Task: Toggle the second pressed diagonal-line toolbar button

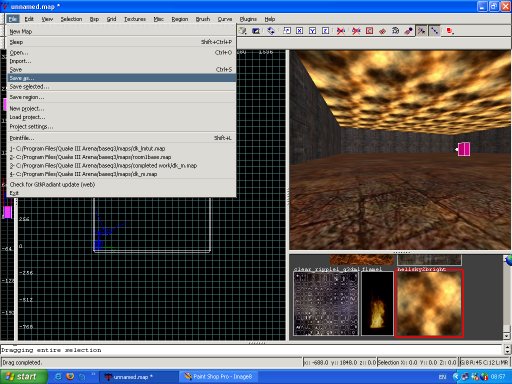Action: tap(434, 31)
